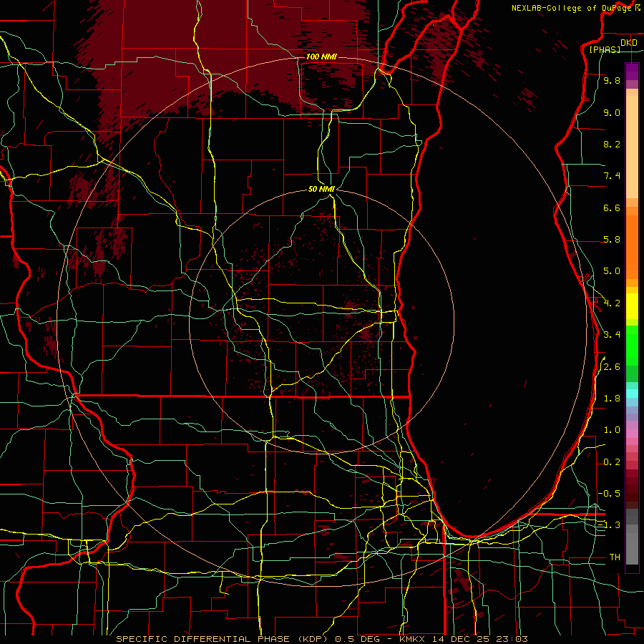
Task: Click the [PHAS] units label
Action: (x=605, y=49)
